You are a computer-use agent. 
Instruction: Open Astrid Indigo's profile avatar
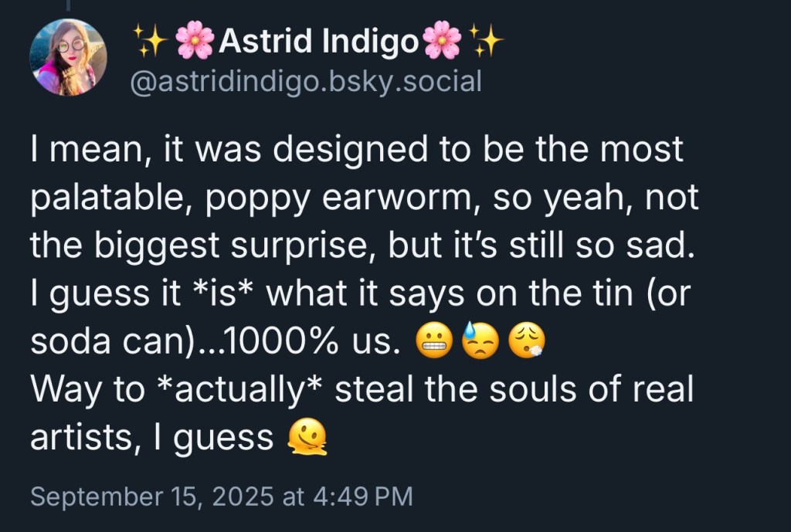tap(68, 57)
